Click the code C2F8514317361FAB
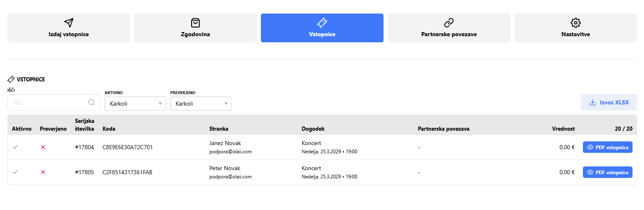Screen dimensions: 644x210 coord(127,172)
